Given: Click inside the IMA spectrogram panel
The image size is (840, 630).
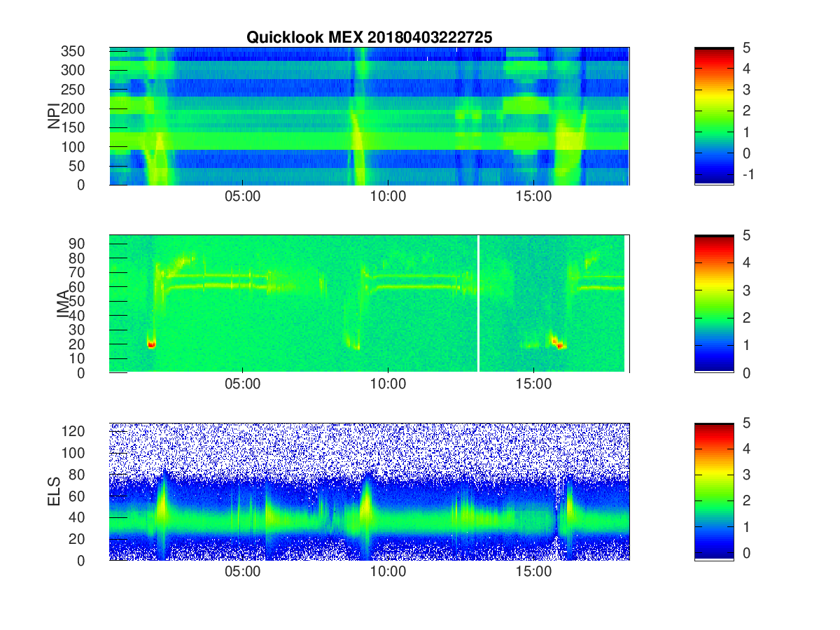Looking at the screenshot, I should [x=370, y=304].
